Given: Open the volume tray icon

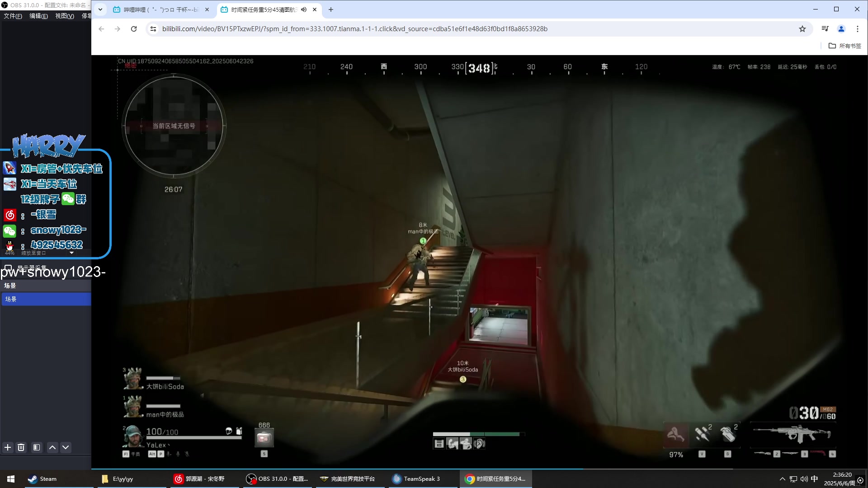Looking at the screenshot, I should (804, 479).
